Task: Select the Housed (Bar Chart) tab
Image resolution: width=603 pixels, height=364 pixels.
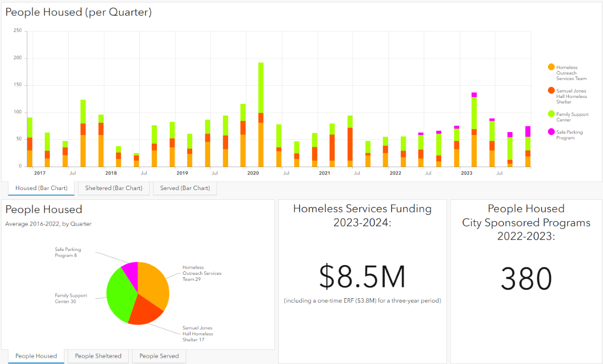Action: [x=41, y=188]
